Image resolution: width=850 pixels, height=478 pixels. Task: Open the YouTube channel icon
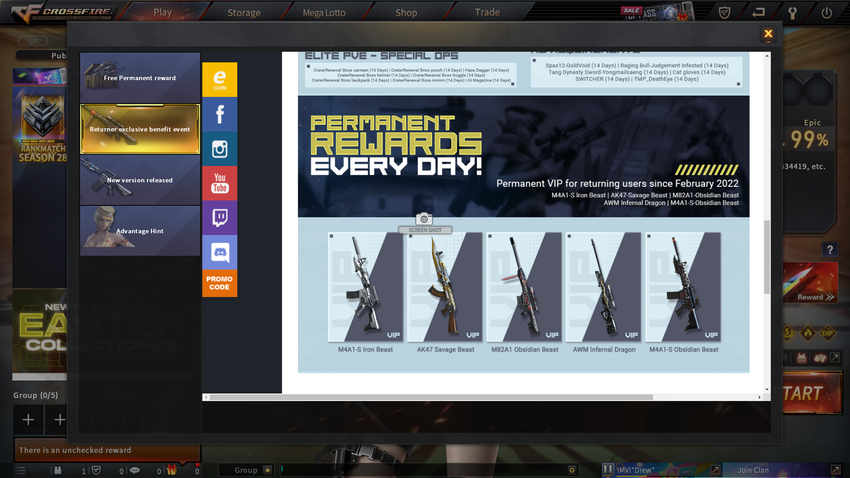(x=220, y=183)
